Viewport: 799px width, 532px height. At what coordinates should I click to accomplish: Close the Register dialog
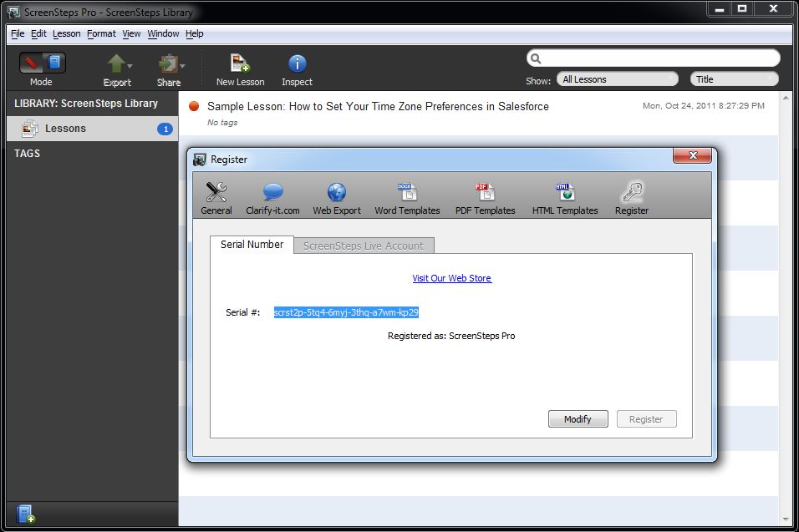pos(692,155)
